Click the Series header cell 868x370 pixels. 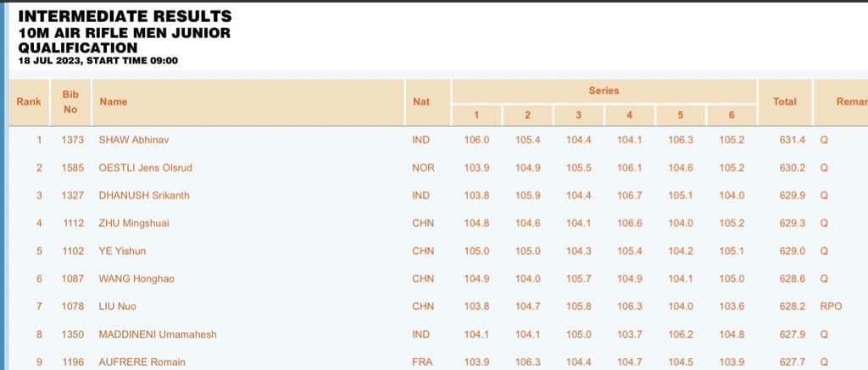(x=604, y=91)
